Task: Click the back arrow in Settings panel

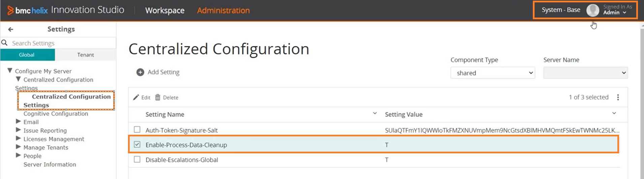Action: pos(11,29)
